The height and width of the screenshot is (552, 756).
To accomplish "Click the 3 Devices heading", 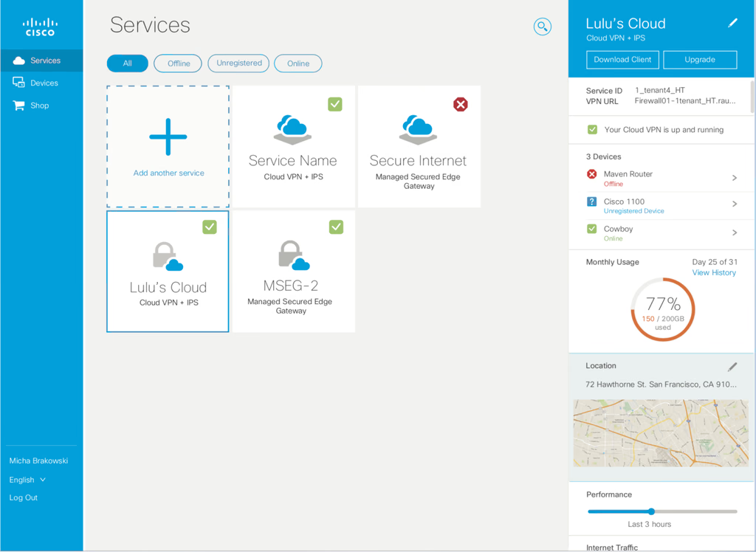I will tap(604, 156).
